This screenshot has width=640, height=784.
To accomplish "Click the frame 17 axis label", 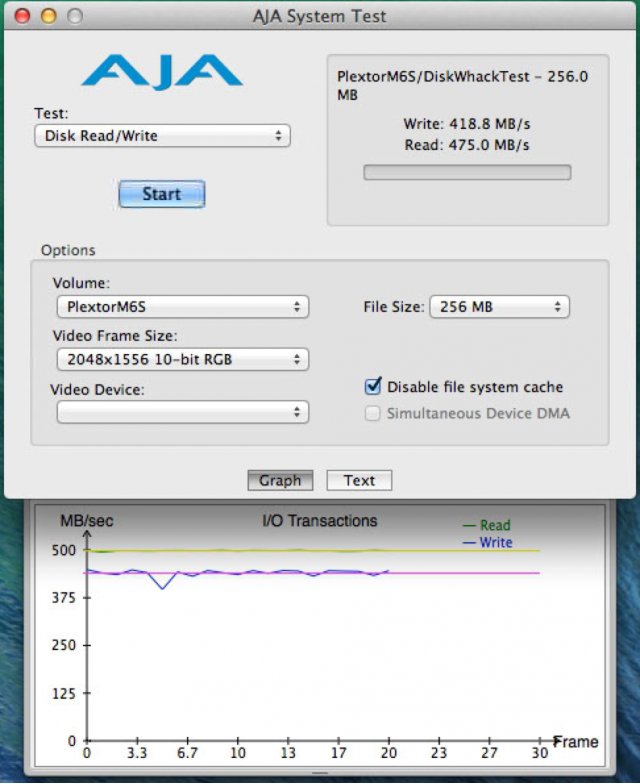I will pyautogui.click(x=338, y=753).
